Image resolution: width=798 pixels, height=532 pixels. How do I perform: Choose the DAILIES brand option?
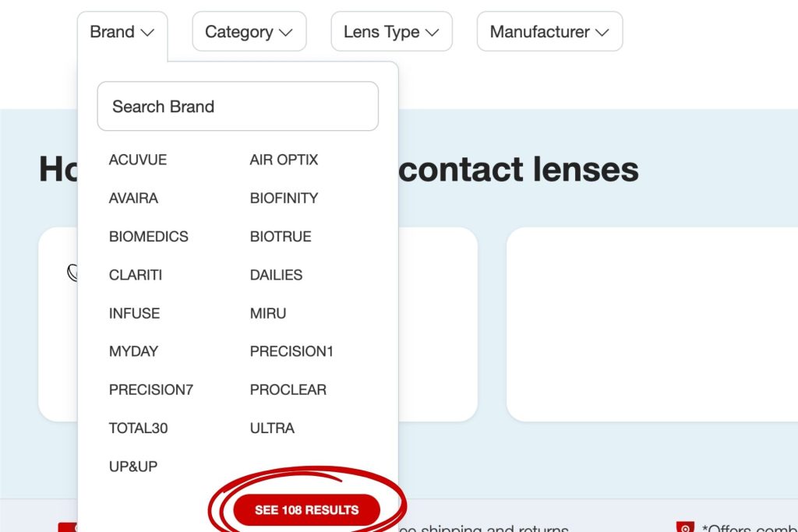pos(275,274)
